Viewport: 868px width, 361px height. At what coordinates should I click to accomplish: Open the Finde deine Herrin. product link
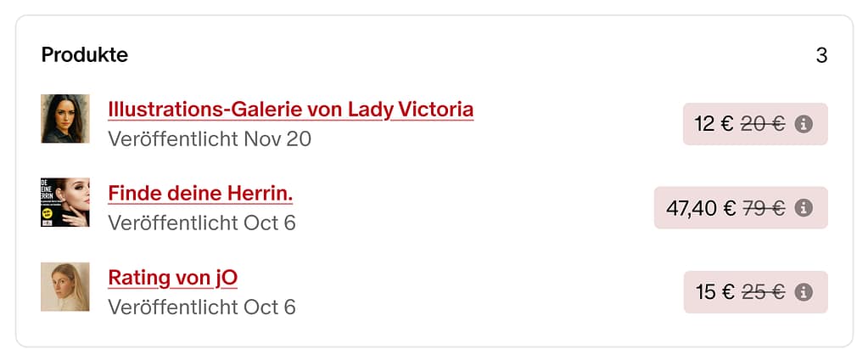200,194
